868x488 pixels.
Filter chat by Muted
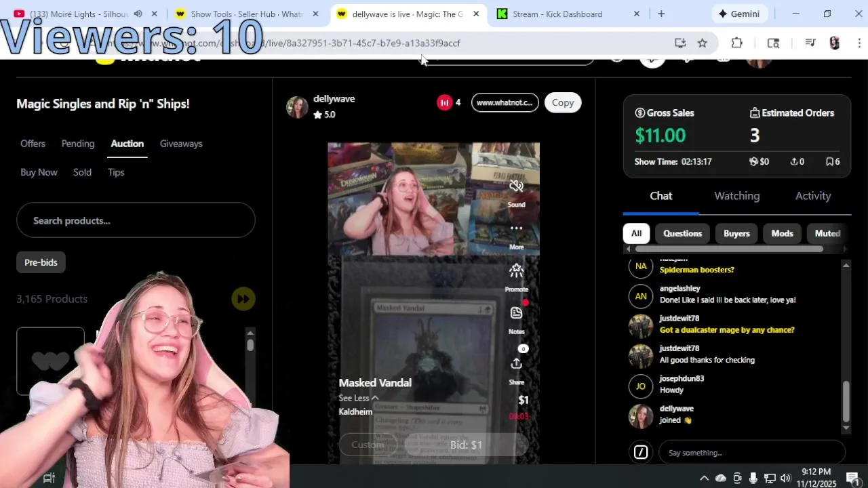pos(827,233)
